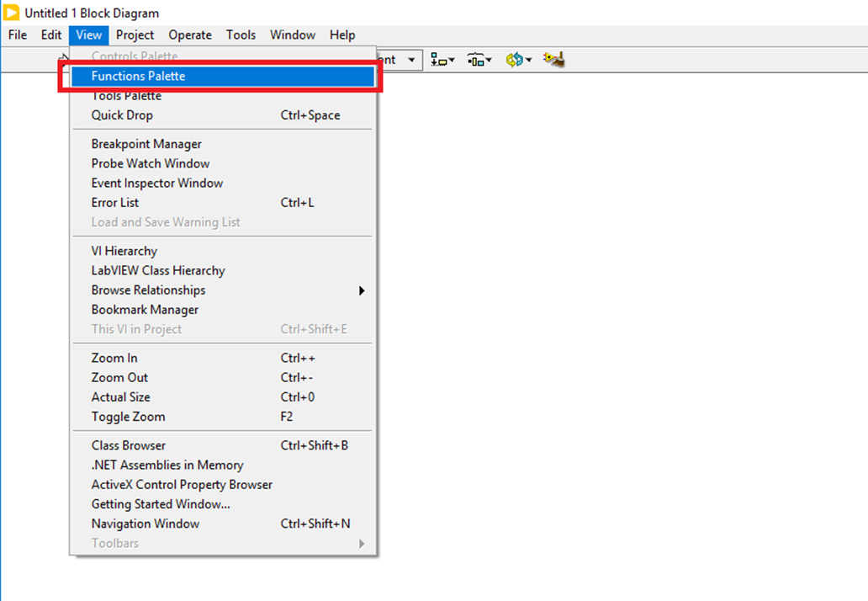Viewport: 868px width, 601px height.
Task: Open the Tools Palette menu entry
Action: coord(126,96)
